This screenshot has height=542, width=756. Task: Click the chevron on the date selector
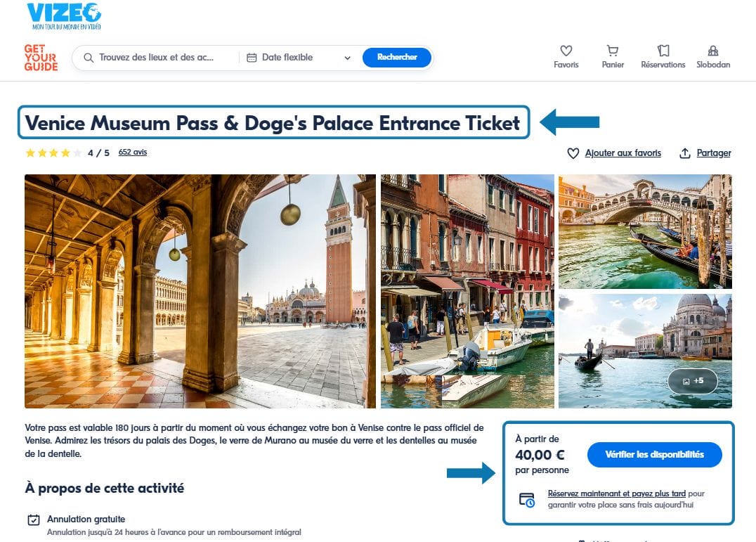pos(348,57)
